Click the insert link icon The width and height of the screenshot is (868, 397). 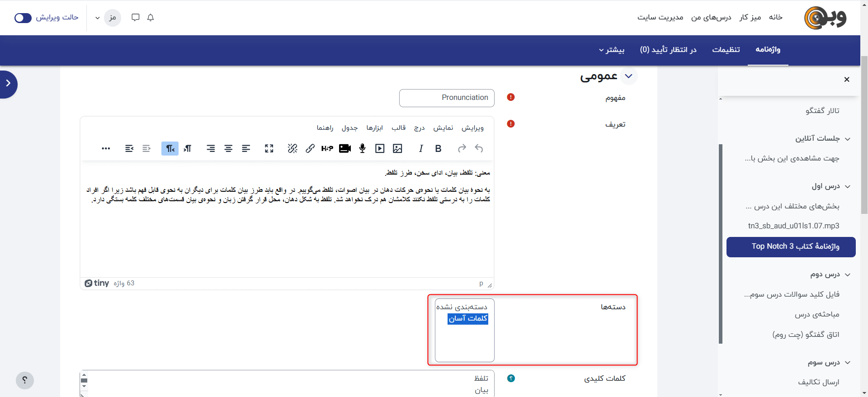pos(310,149)
